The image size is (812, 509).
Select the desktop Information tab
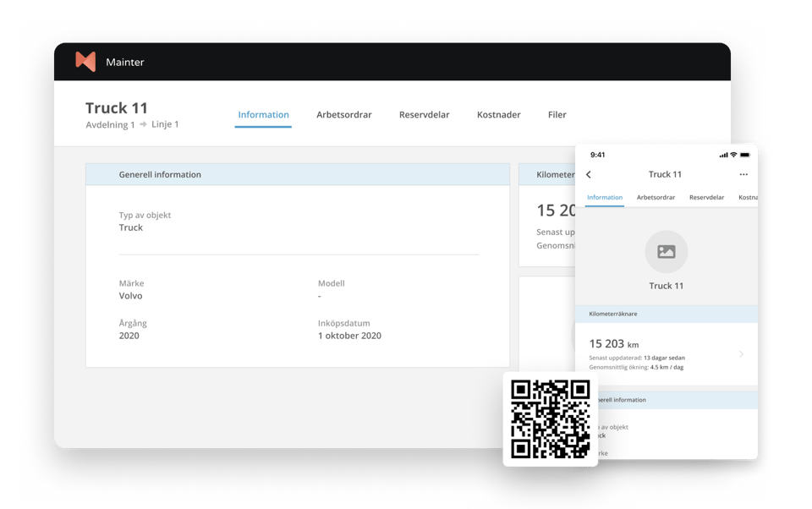coord(263,115)
